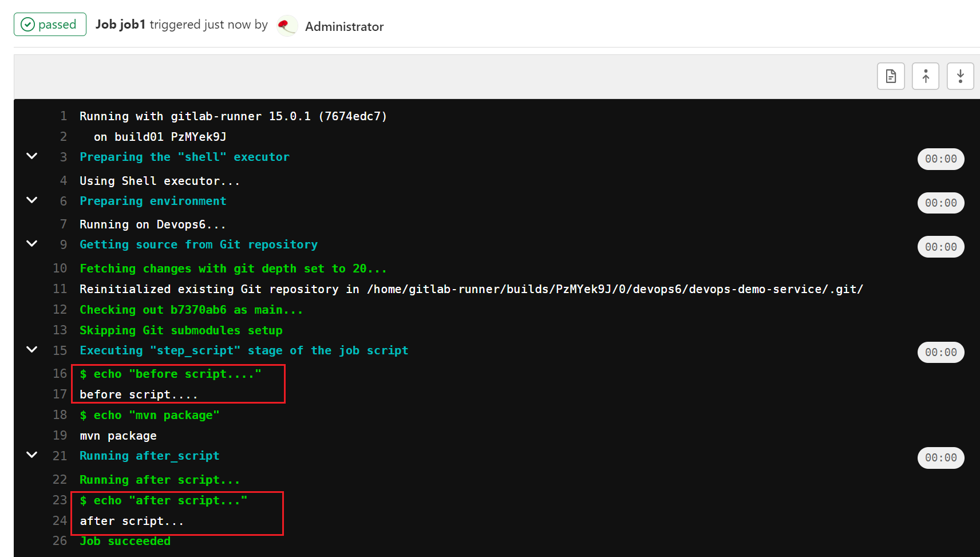Viewport: 980px width, 557px height.
Task: Collapse the 'Running after_script' section
Action: coord(32,455)
